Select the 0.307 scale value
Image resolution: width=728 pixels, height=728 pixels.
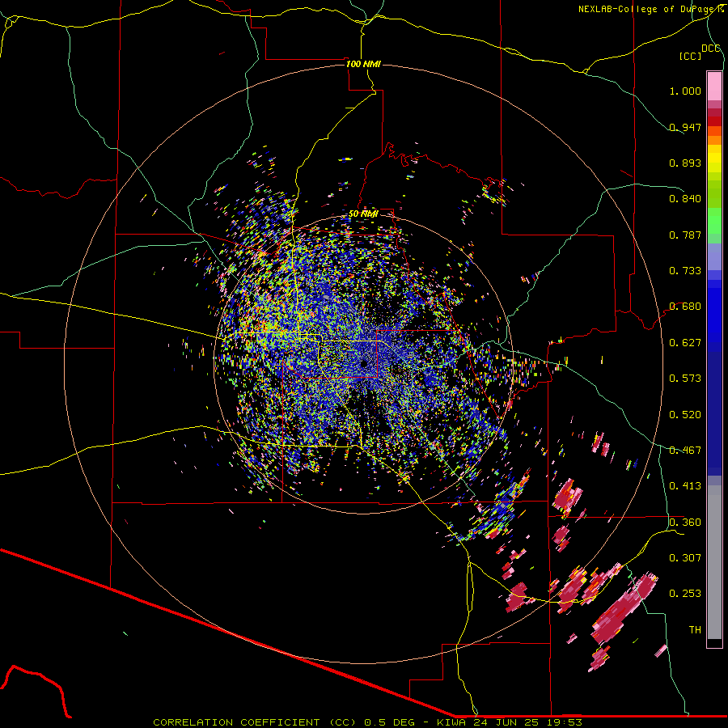[685, 557]
